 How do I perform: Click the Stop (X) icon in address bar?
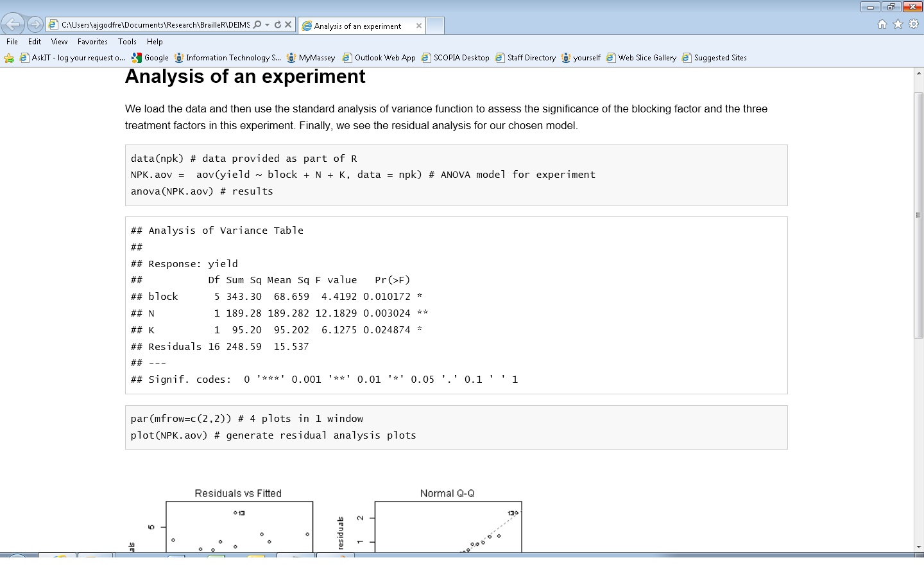(x=288, y=24)
